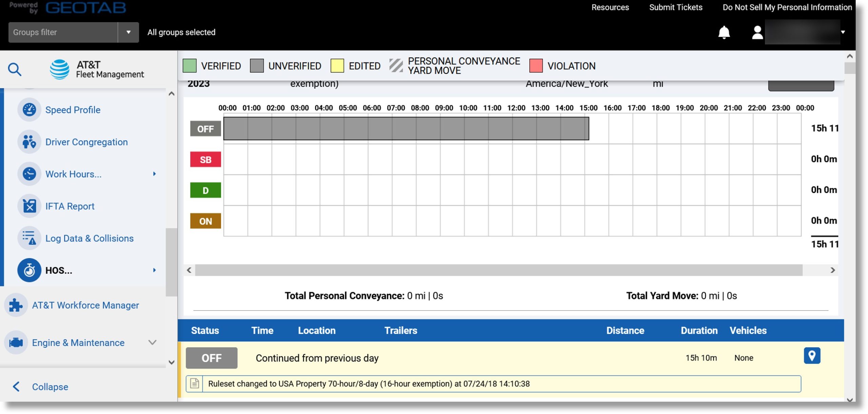Open Log Data & Collisions menu item

90,238
